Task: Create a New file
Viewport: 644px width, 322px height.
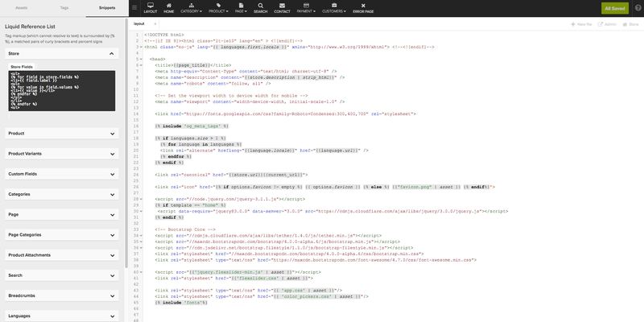Action: pos(581,24)
